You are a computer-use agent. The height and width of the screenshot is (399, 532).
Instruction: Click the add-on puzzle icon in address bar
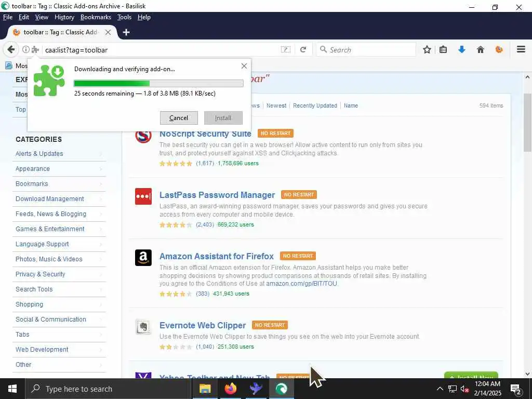(x=35, y=49)
